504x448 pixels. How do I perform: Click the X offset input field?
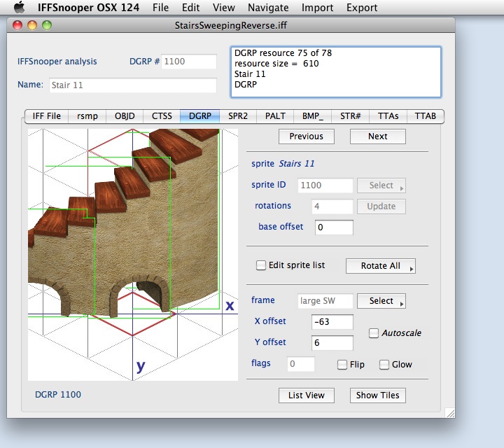click(x=332, y=322)
